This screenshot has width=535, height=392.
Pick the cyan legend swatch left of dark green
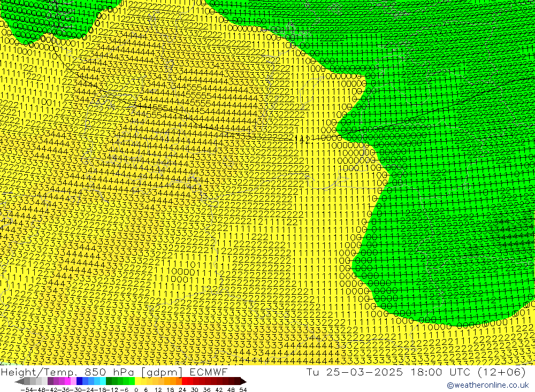pos(103,381)
